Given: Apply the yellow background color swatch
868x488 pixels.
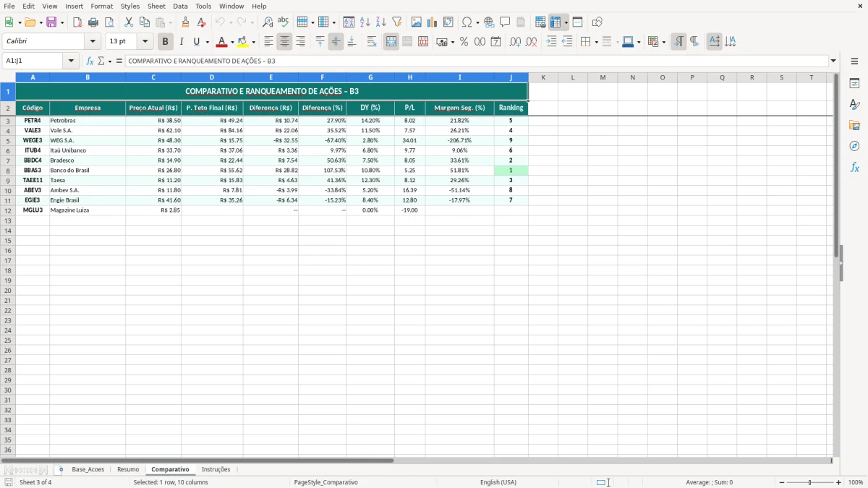Looking at the screenshot, I should click(243, 42).
